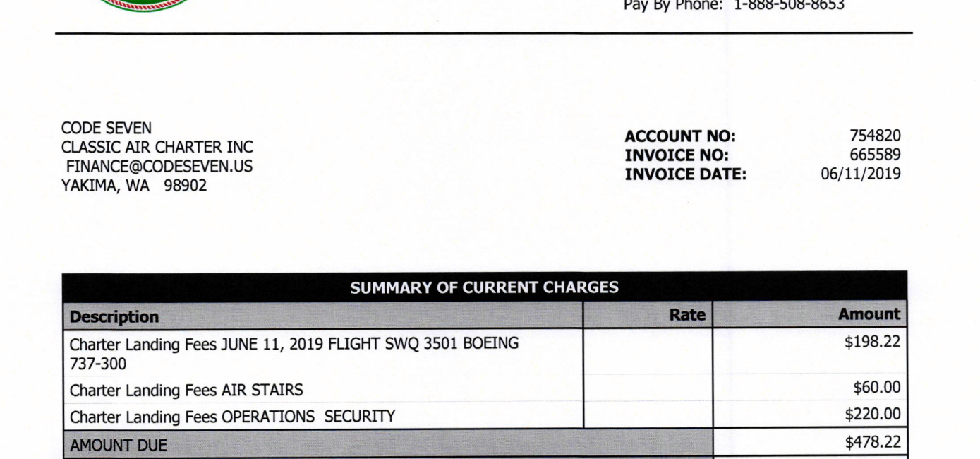Image resolution: width=980 pixels, height=459 pixels.
Task: Click the INVOICE NO label
Action: pos(677,155)
